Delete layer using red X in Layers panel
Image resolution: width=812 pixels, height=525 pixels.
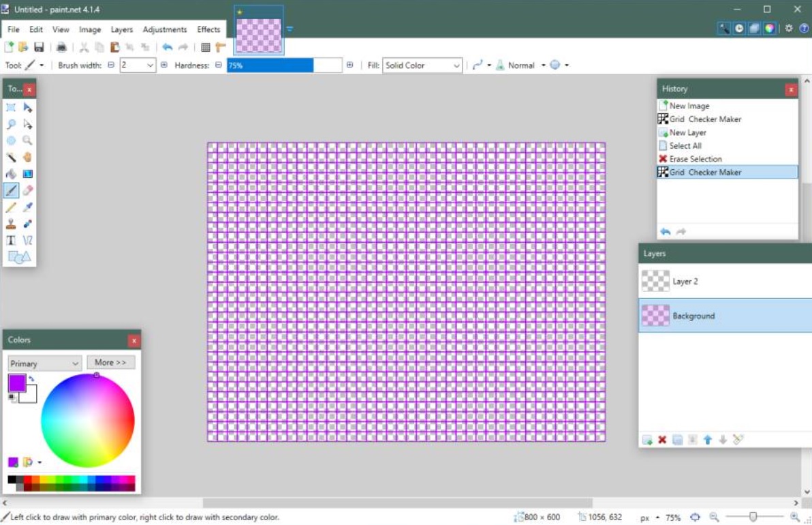(x=662, y=440)
